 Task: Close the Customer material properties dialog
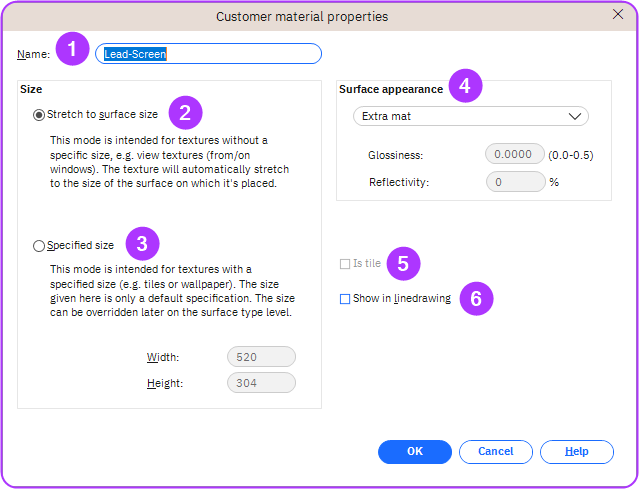618,15
